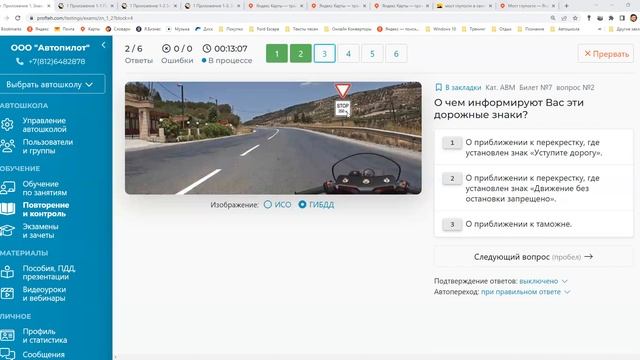Open Профиль и статистика
The width and height of the screenshot is (640, 360).
44,336
